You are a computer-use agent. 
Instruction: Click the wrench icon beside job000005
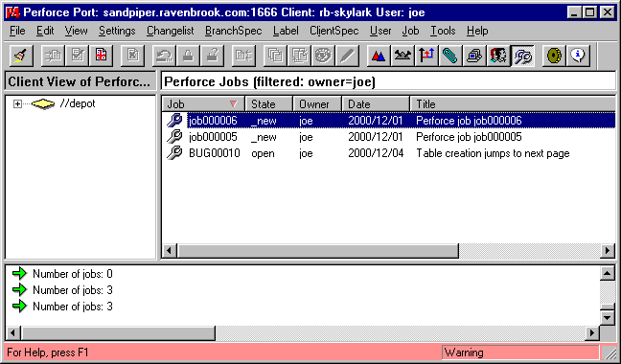tap(174, 136)
